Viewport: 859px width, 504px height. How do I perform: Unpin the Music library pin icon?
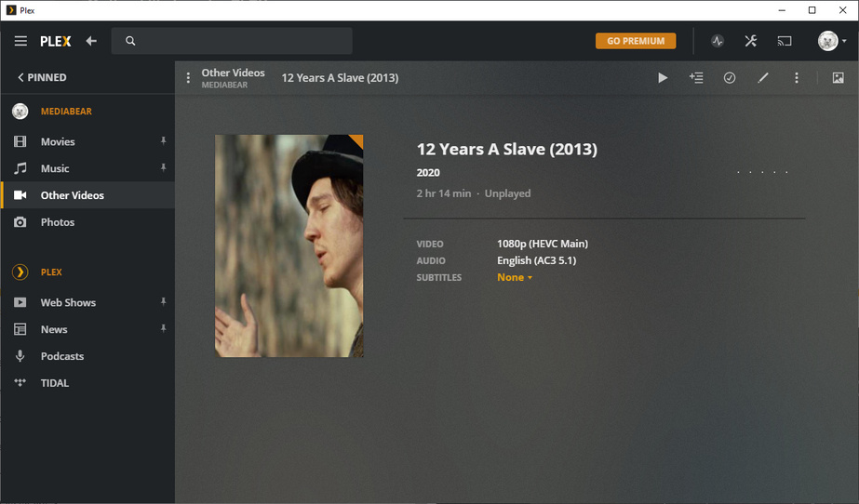163,168
